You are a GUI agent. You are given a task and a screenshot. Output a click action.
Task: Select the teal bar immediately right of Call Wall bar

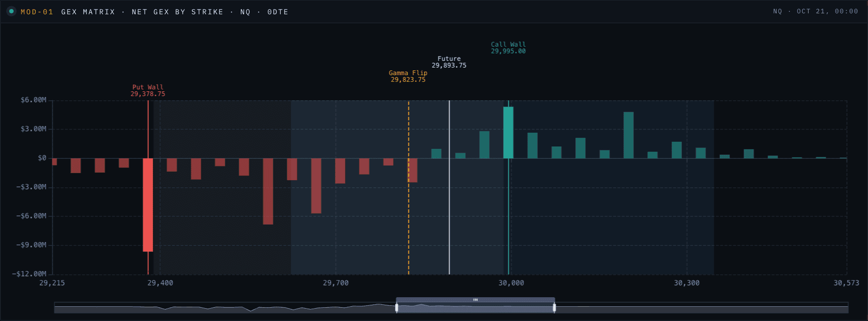click(x=533, y=146)
